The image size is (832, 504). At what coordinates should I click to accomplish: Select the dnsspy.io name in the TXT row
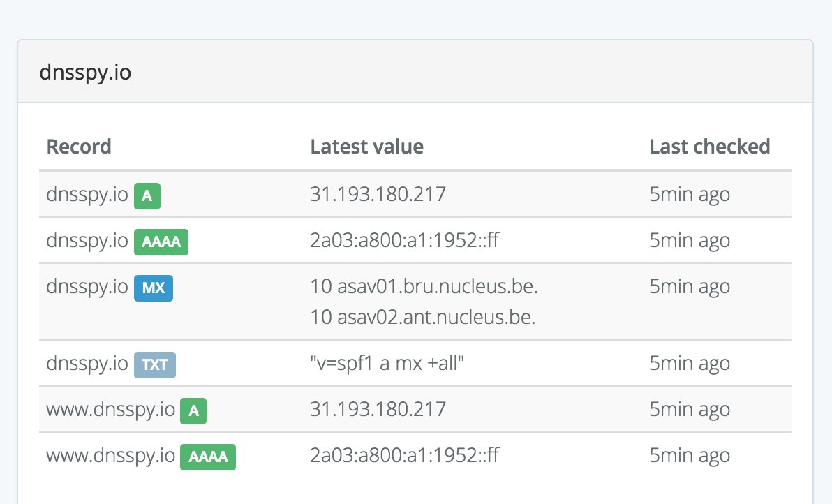click(x=87, y=364)
